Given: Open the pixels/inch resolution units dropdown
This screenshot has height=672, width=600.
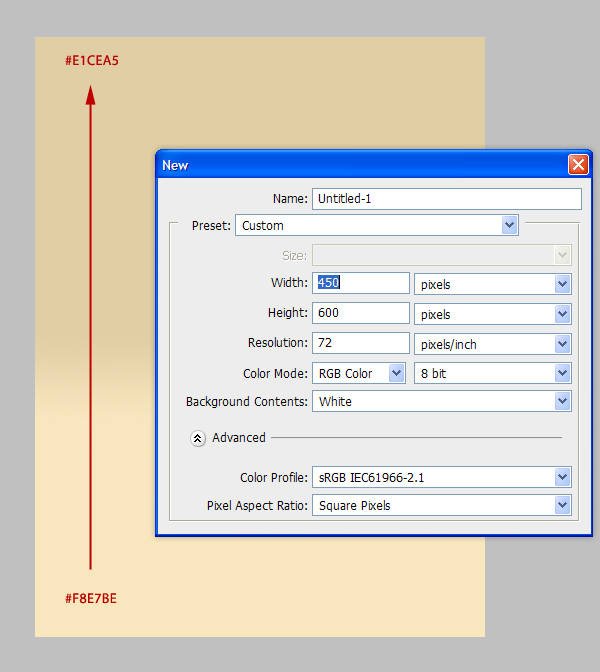Looking at the screenshot, I should pyautogui.click(x=492, y=345).
